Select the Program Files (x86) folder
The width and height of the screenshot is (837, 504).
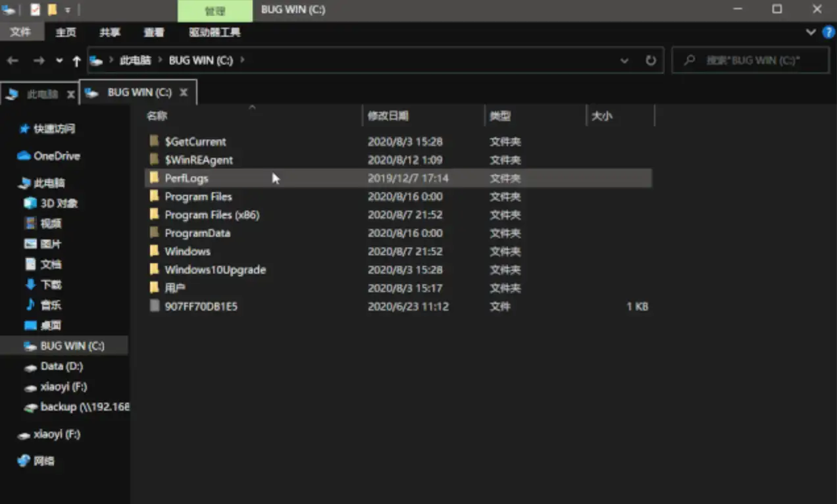point(212,214)
